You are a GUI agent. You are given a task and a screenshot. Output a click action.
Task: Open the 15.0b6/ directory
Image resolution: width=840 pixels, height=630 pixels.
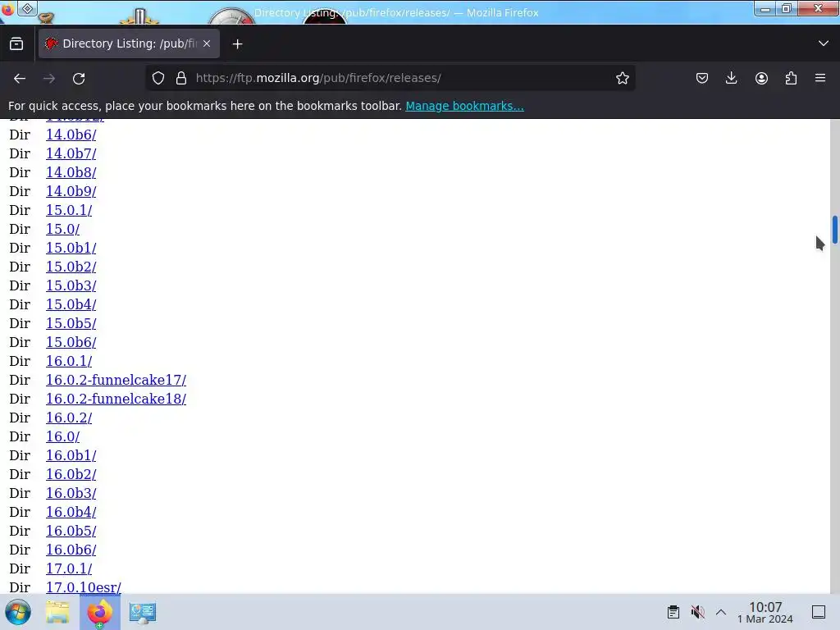point(71,342)
